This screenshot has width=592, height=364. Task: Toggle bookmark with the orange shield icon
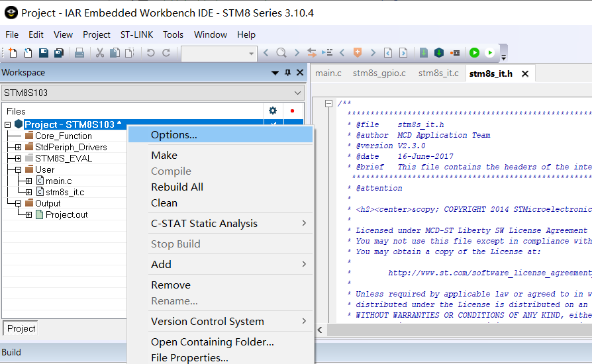tap(358, 53)
